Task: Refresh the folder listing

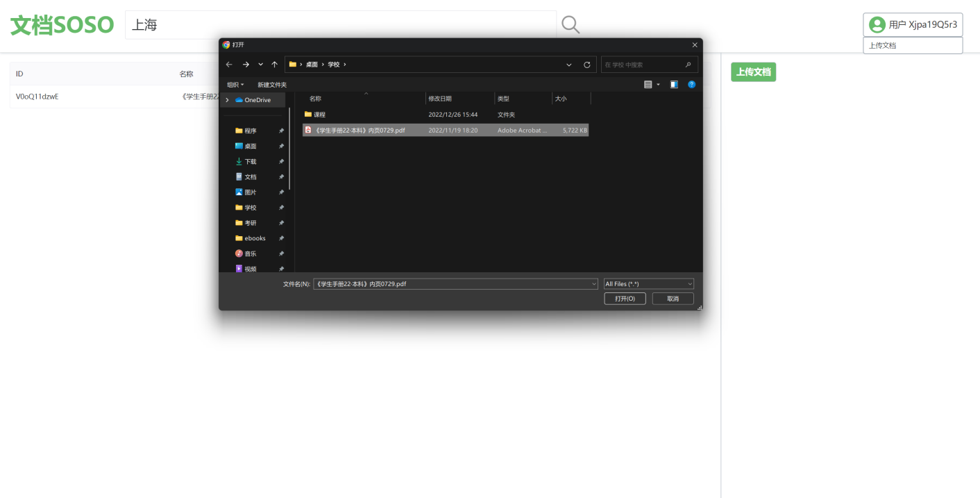Action: (x=587, y=65)
